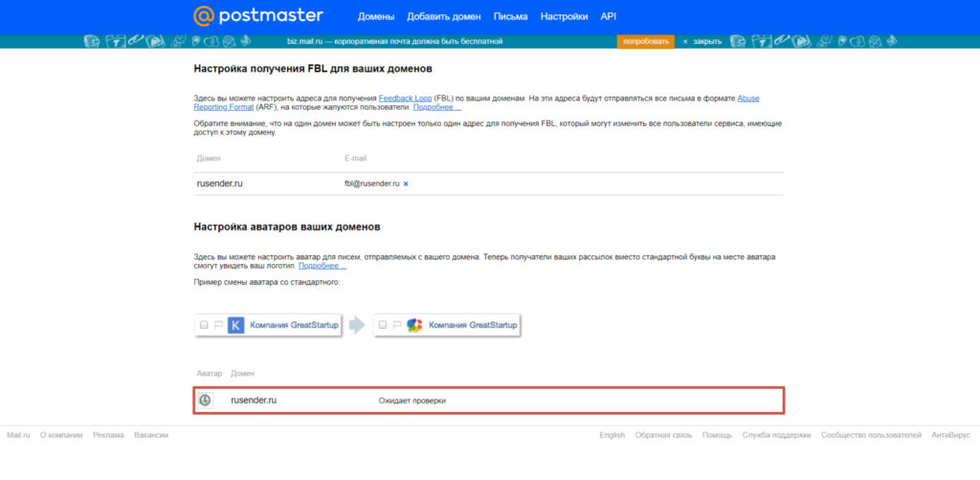Click rusender.ru in the FBL table
The image size is (980, 480).
(220, 184)
